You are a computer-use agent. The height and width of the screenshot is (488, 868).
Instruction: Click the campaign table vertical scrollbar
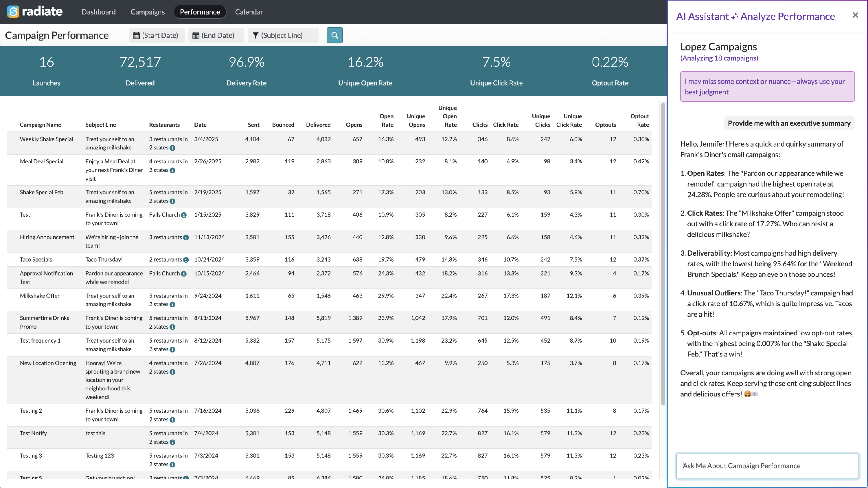(663, 253)
